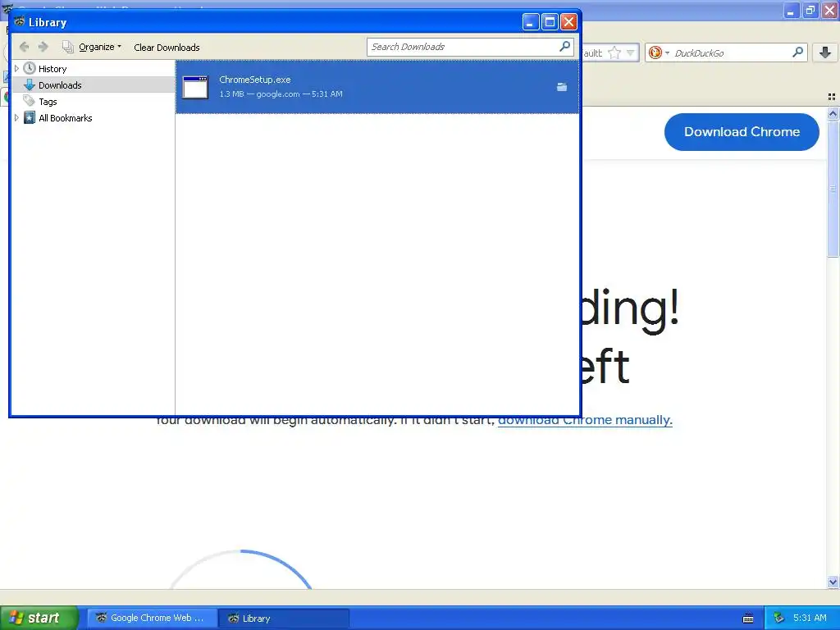Maximize the Library window
The height and width of the screenshot is (630, 840).
coord(550,22)
